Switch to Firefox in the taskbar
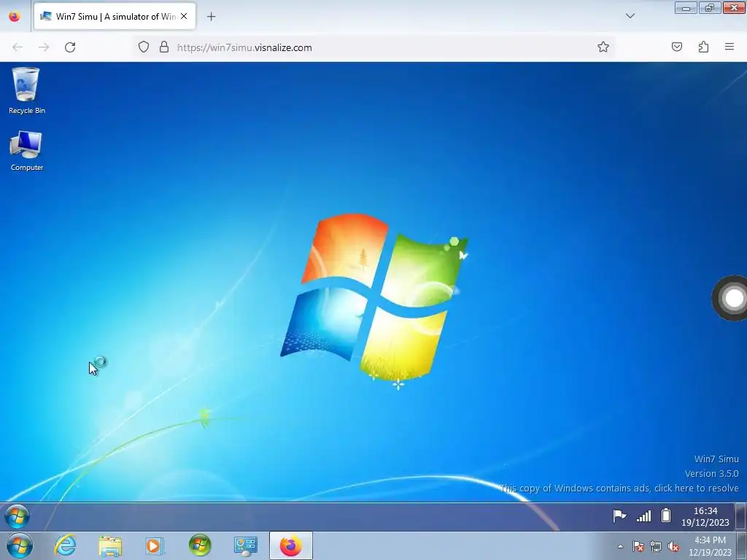747x560 pixels. [x=290, y=545]
